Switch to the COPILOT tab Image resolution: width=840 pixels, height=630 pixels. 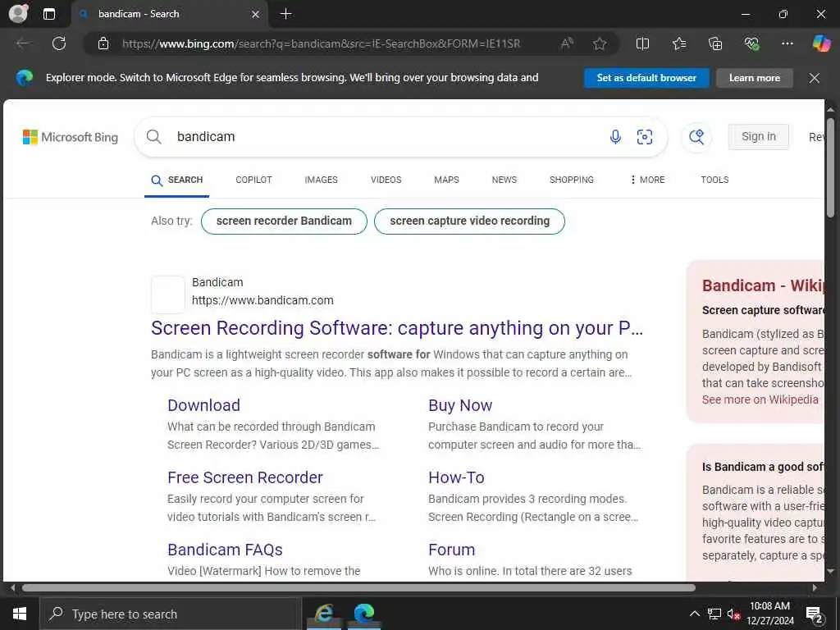[254, 180]
